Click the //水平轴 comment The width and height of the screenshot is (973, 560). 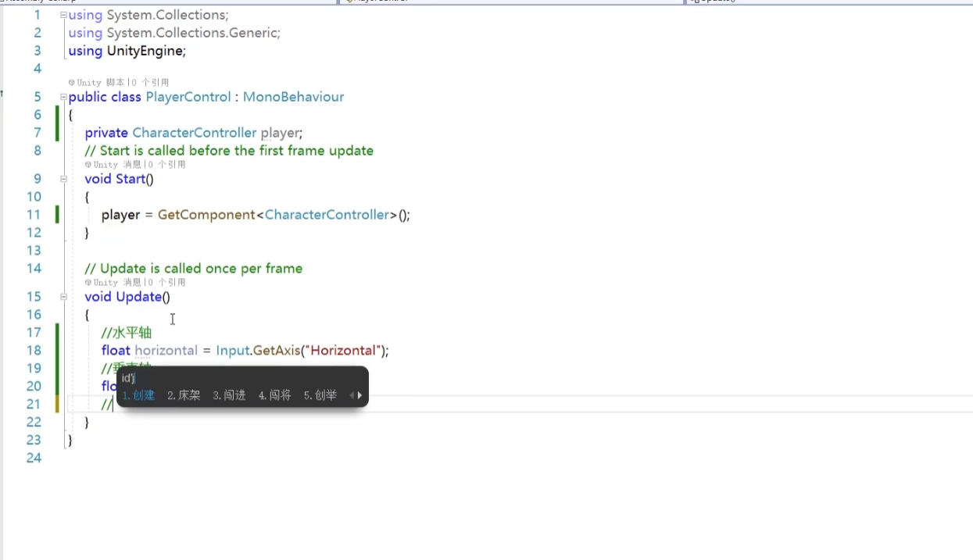(126, 333)
